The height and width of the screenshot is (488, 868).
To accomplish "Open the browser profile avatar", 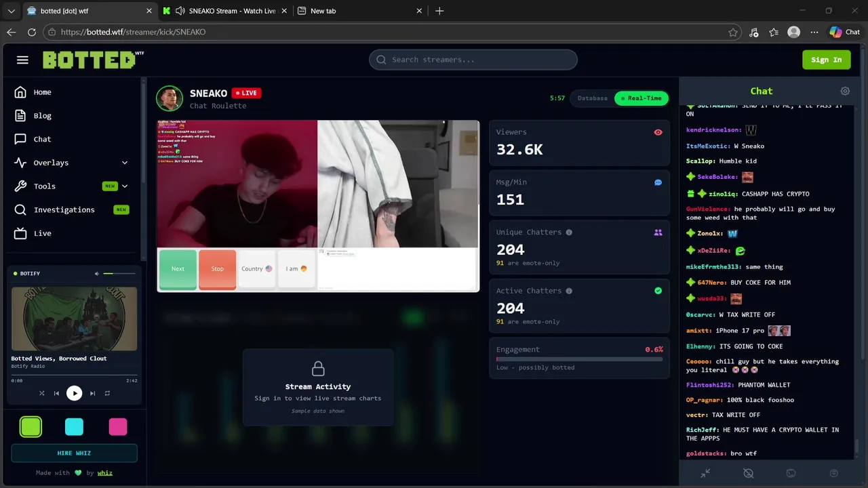I will tap(793, 32).
